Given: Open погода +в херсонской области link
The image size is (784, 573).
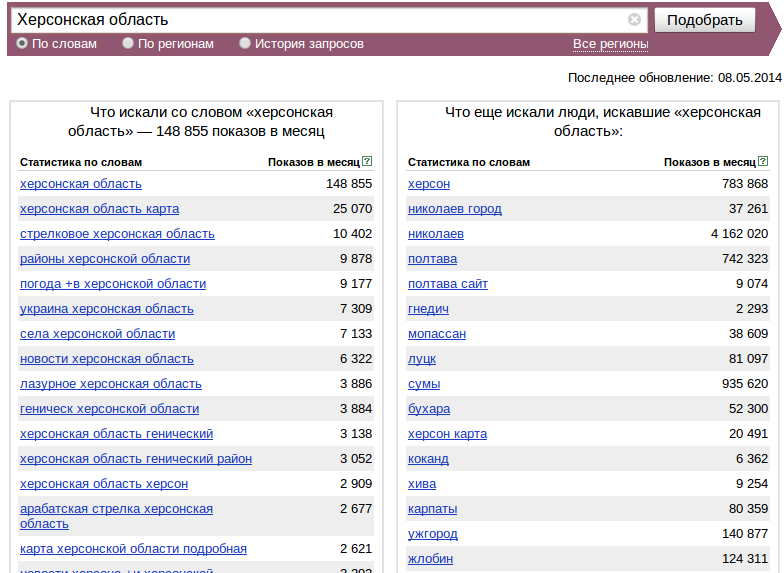Looking at the screenshot, I should pos(113,284).
